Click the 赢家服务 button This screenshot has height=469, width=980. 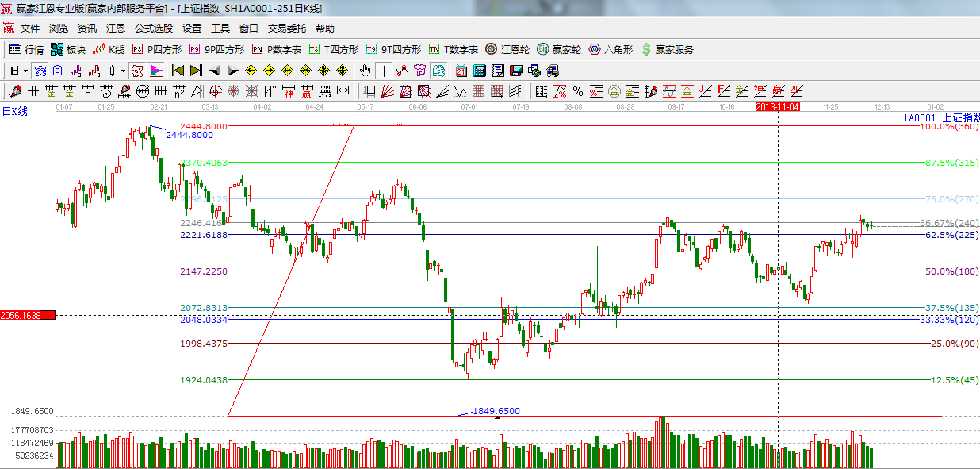(667, 49)
